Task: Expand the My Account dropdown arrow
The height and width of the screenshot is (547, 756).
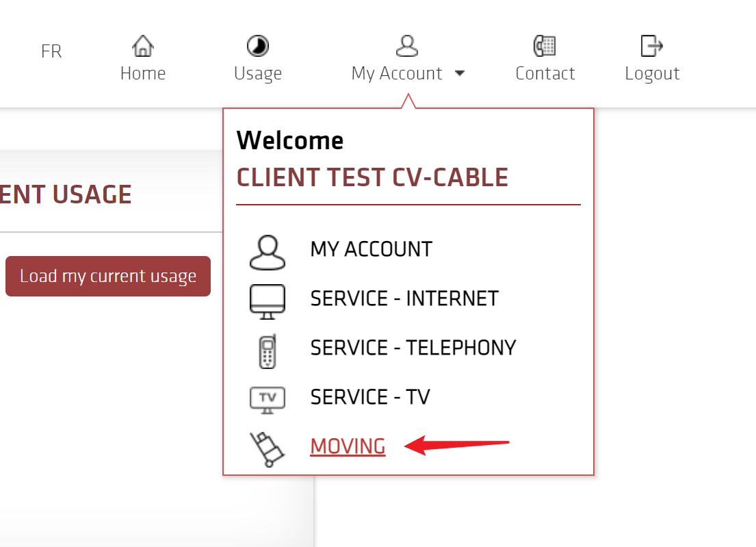Action: click(x=460, y=72)
